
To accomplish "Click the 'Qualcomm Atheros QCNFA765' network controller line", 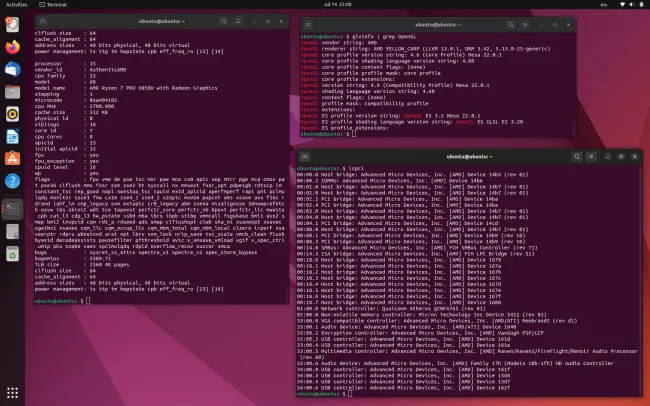I will tap(391, 309).
